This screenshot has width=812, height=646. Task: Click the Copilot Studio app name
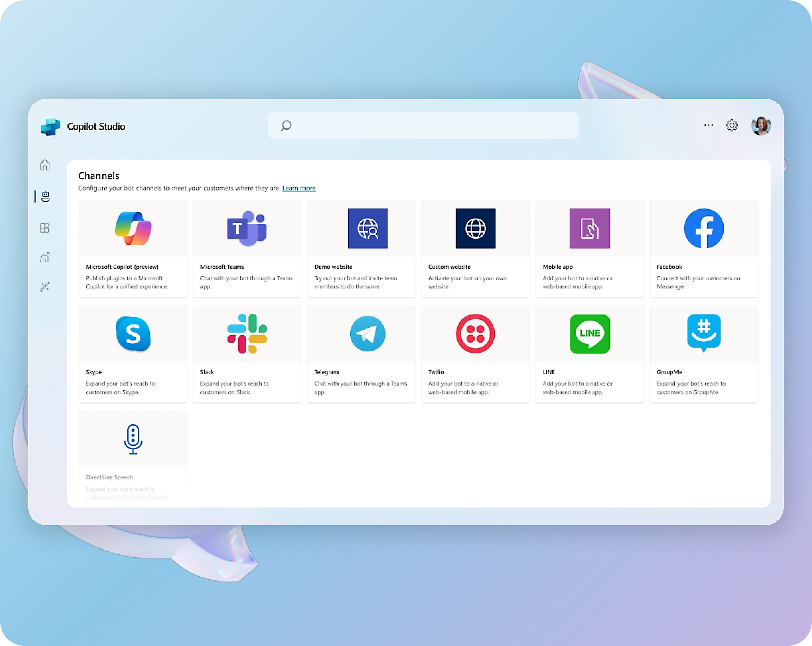(96, 126)
